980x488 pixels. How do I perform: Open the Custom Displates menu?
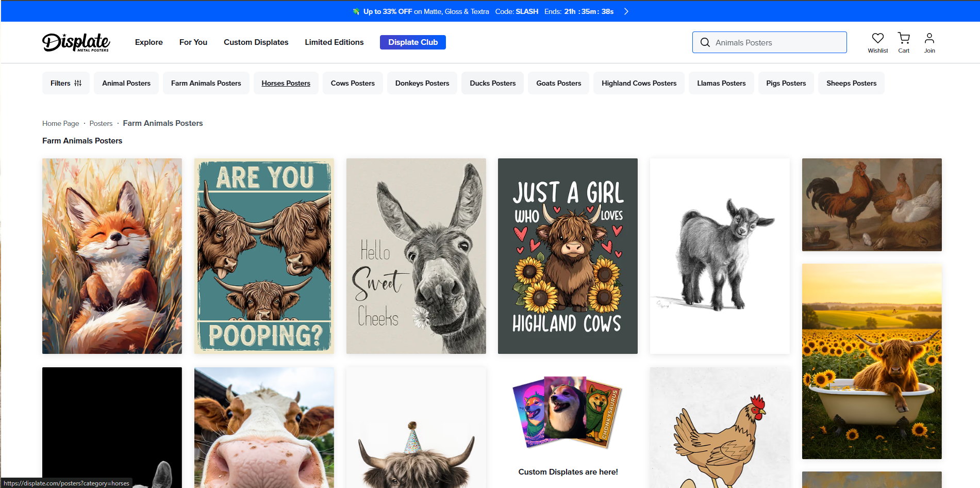pos(256,42)
